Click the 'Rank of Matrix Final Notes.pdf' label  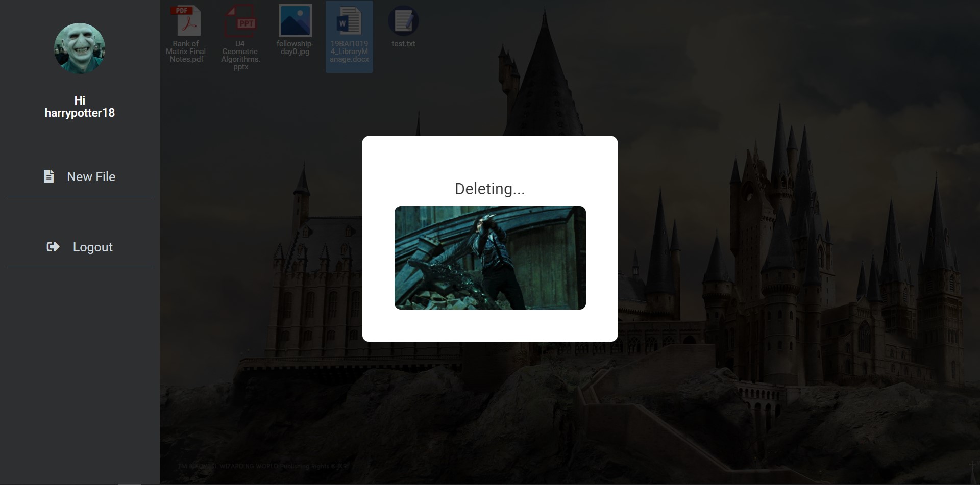point(186,52)
